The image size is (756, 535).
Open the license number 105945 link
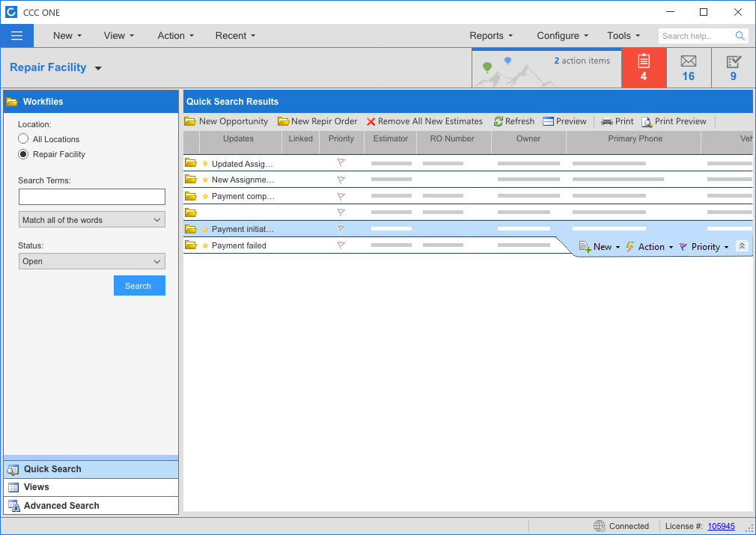click(x=721, y=526)
